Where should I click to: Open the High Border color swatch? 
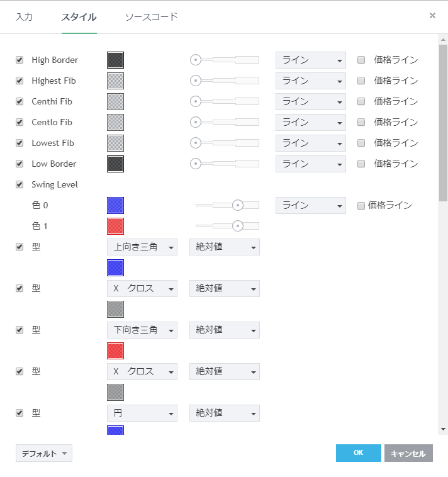115,60
